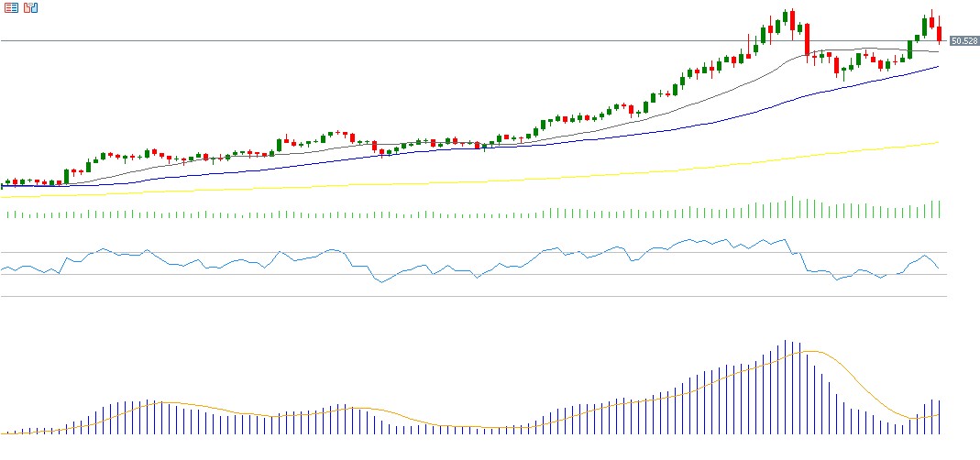Toggle the one-click trading panel icon

tap(30, 7)
